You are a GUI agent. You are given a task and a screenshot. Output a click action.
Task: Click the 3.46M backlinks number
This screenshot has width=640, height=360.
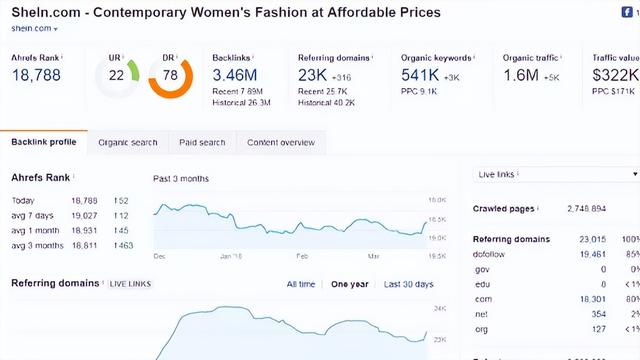(235, 75)
